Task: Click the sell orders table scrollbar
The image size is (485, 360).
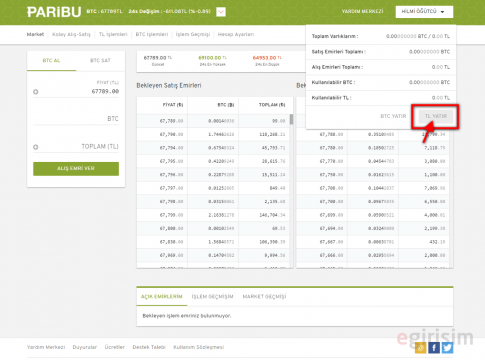Action: click(291, 119)
